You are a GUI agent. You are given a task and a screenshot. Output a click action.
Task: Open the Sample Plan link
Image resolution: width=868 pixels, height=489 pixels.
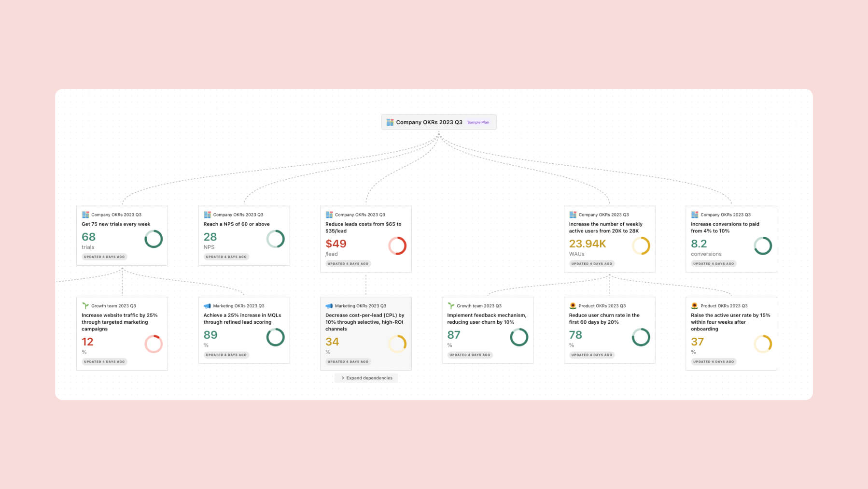pyautogui.click(x=478, y=122)
